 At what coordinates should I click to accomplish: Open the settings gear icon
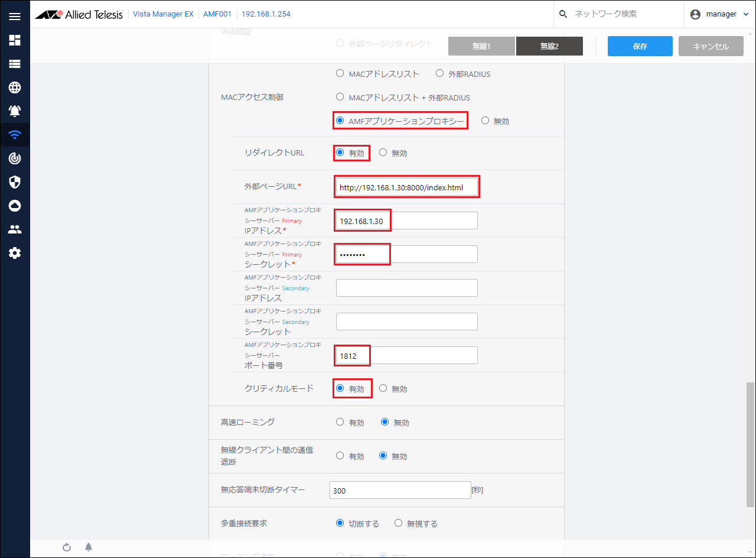pyautogui.click(x=15, y=253)
